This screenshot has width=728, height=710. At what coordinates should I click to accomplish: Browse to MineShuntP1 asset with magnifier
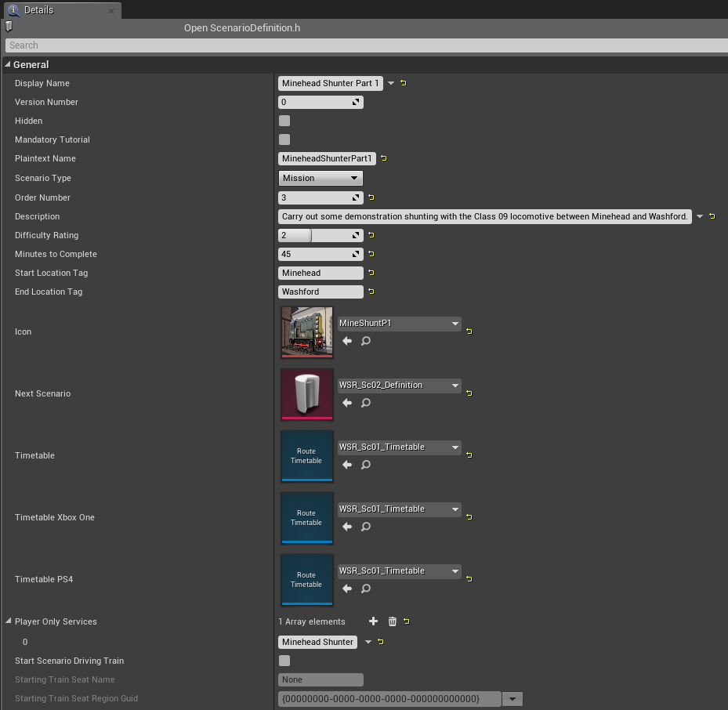pyautogui.click(x=366, y=341)
